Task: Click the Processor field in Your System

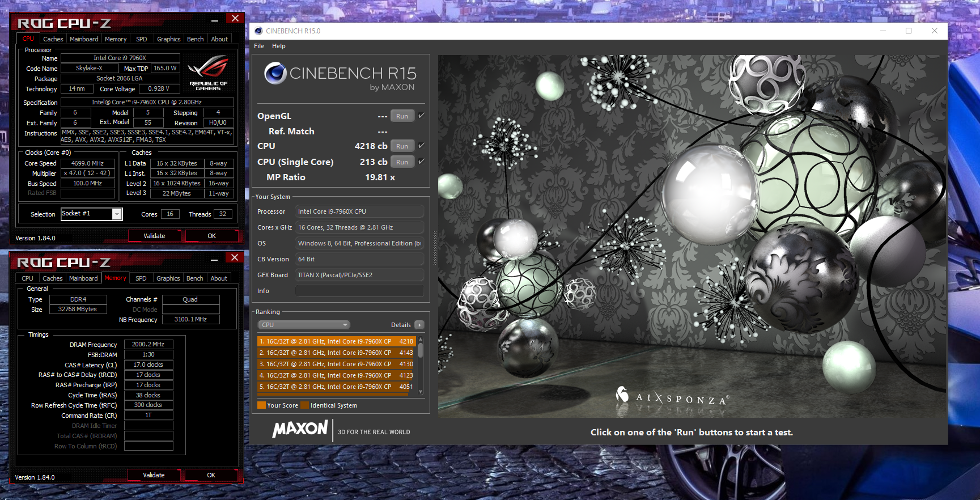Action: click(359, 211)
